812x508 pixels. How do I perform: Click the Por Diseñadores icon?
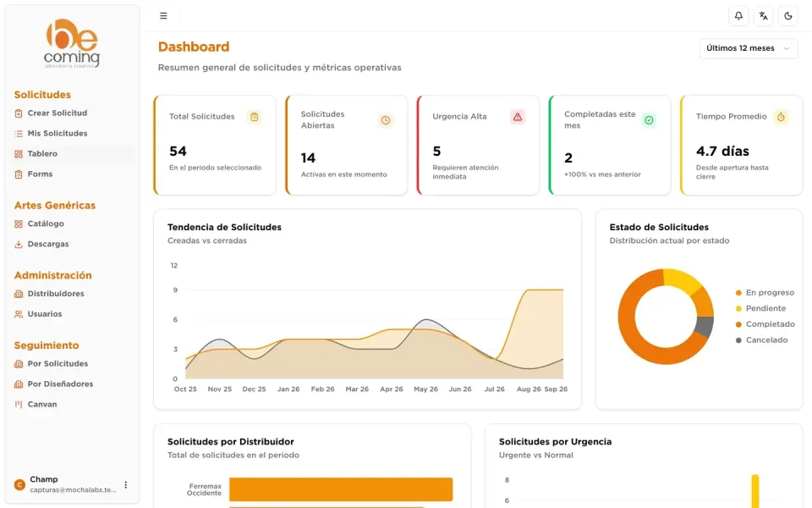coord(19,384)
